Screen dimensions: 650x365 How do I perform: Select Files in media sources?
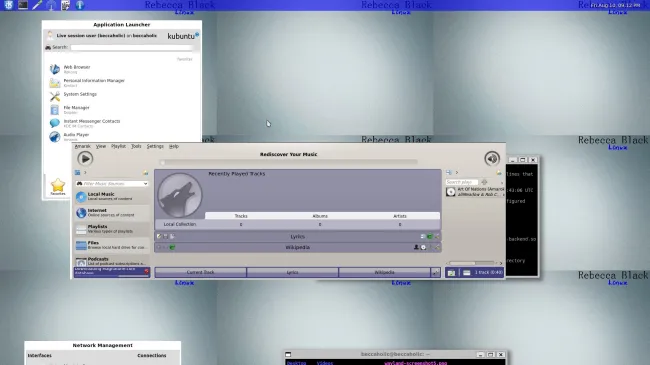(x=112, y=245)
